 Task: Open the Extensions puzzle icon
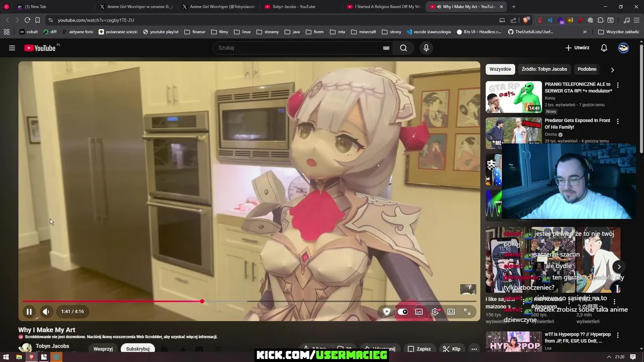[600, 20]
